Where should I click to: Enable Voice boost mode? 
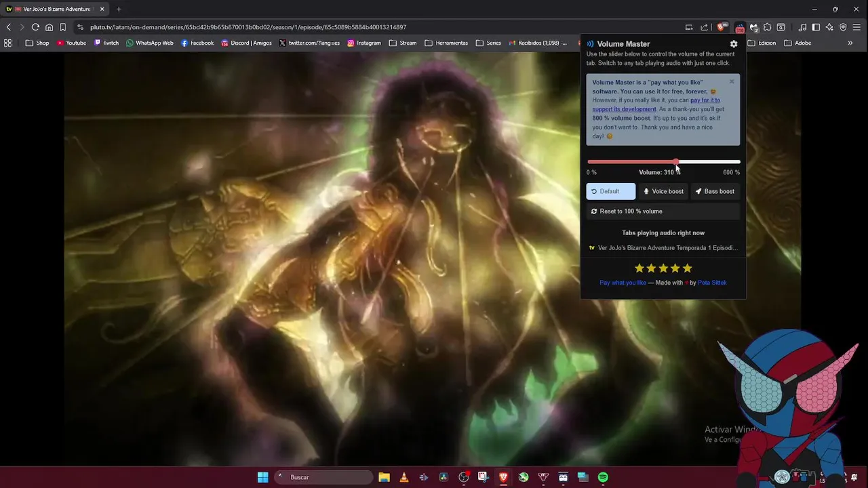pos(663,191)
